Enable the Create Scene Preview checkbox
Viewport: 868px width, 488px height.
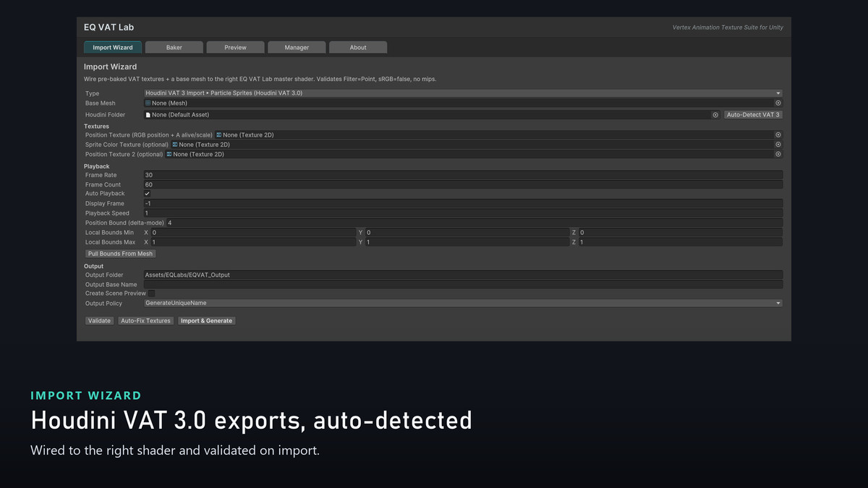[x=152, y=294]
